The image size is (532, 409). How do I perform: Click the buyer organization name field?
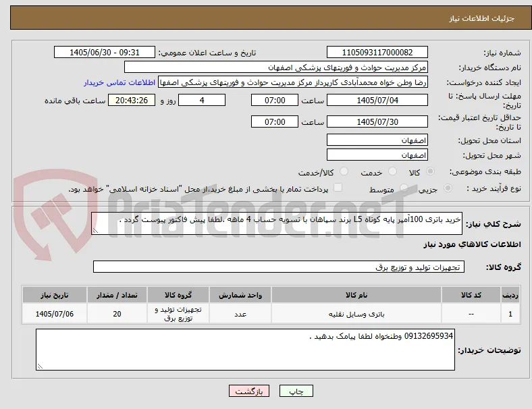click(x=276, y=67)
